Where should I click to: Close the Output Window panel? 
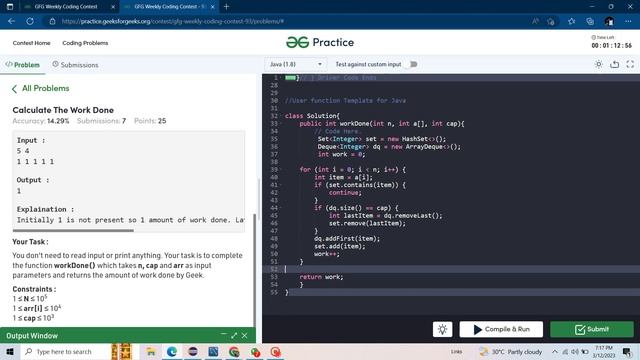coord(244,336)
